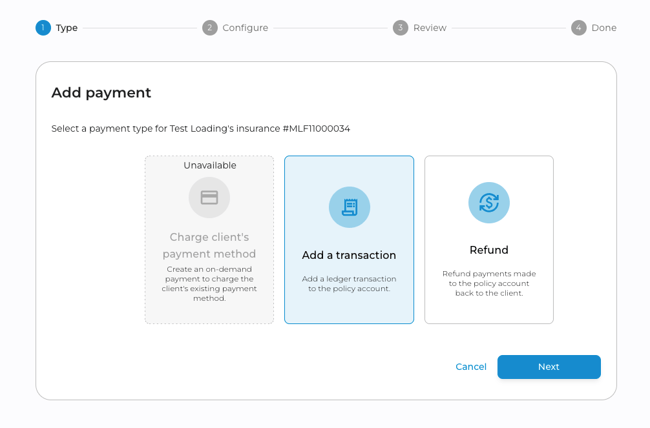The image size is (650, 428).
Task: Go to the Done step label
Action: tap(604, 28)
